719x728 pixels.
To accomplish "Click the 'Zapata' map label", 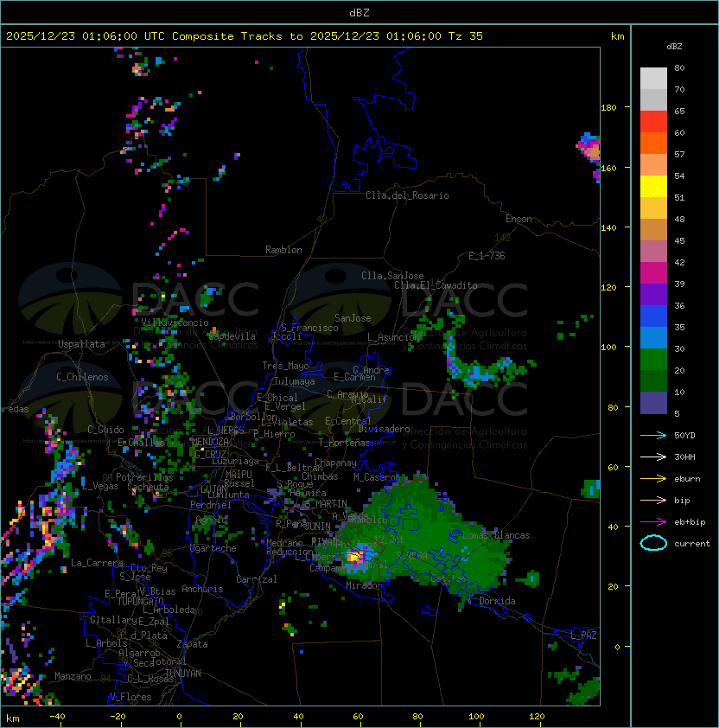I will point(192,644).
